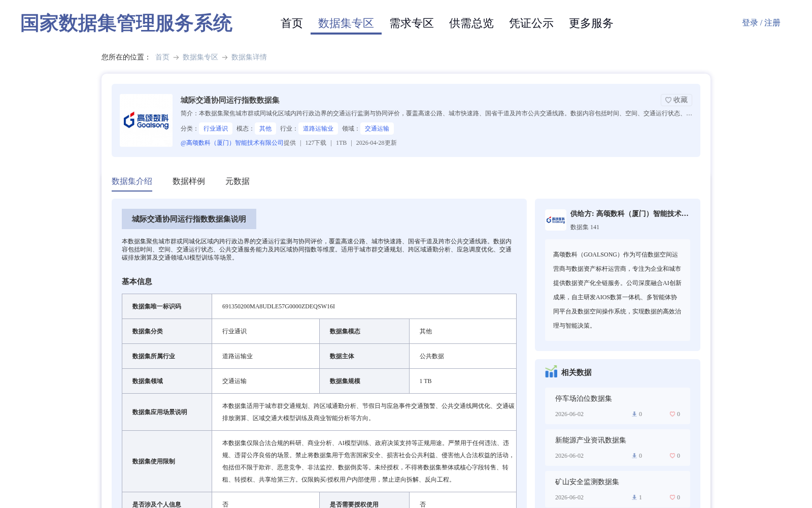Click the 道路运输业 industry tag
Image resolution: width=812 pixels, height=508 pixels.
[318, 129]
